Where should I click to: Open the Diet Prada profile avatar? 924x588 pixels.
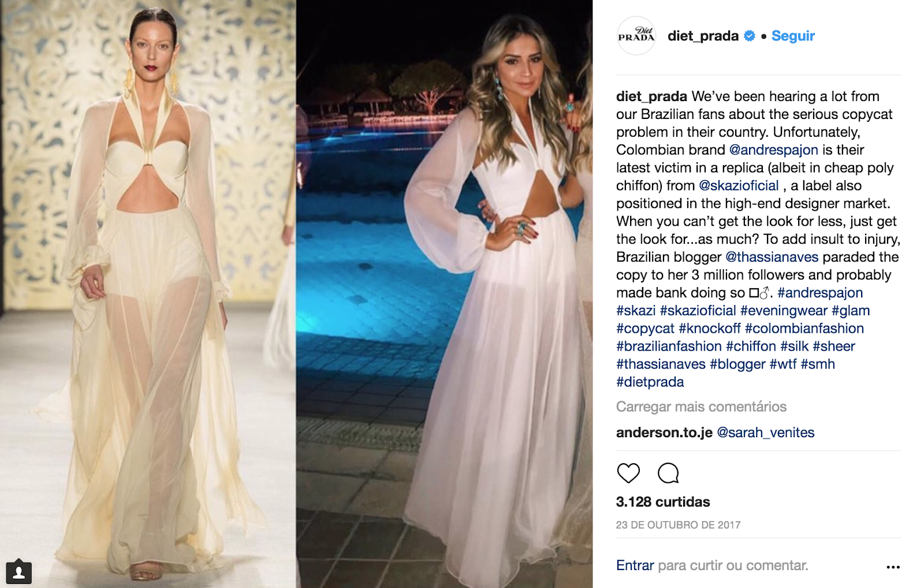636,36
